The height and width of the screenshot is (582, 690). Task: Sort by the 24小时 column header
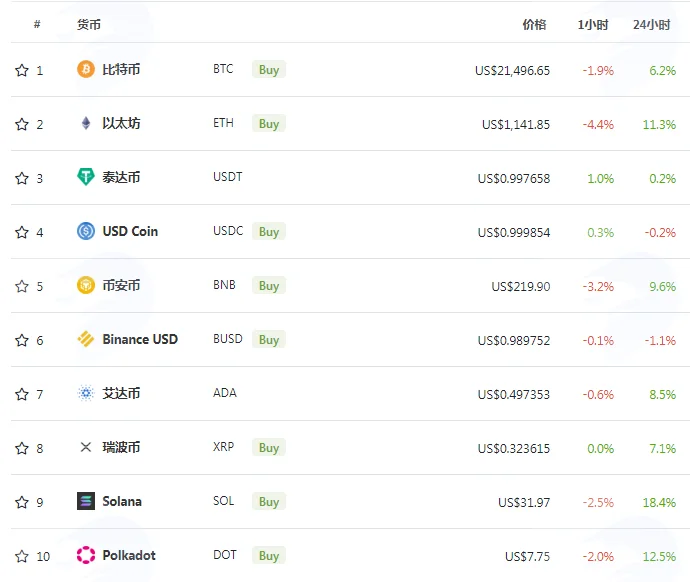pos(652,25)
